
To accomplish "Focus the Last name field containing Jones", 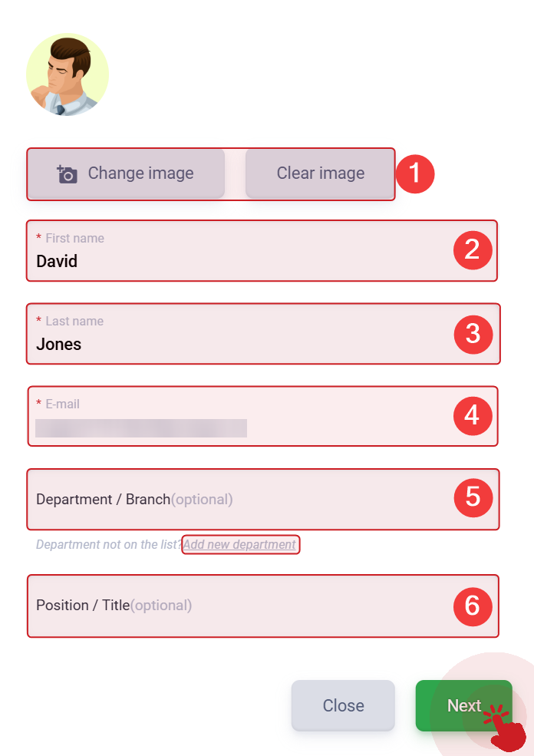I will point(263,334).
